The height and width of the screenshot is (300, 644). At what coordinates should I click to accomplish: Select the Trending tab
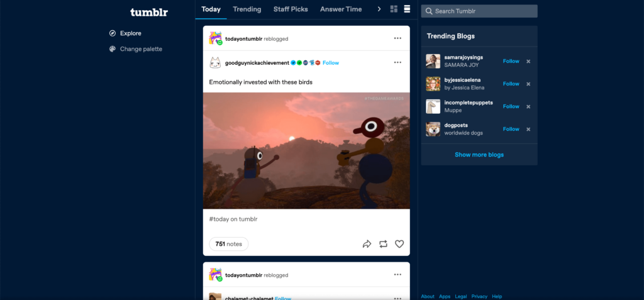click(x=247, y=9)
